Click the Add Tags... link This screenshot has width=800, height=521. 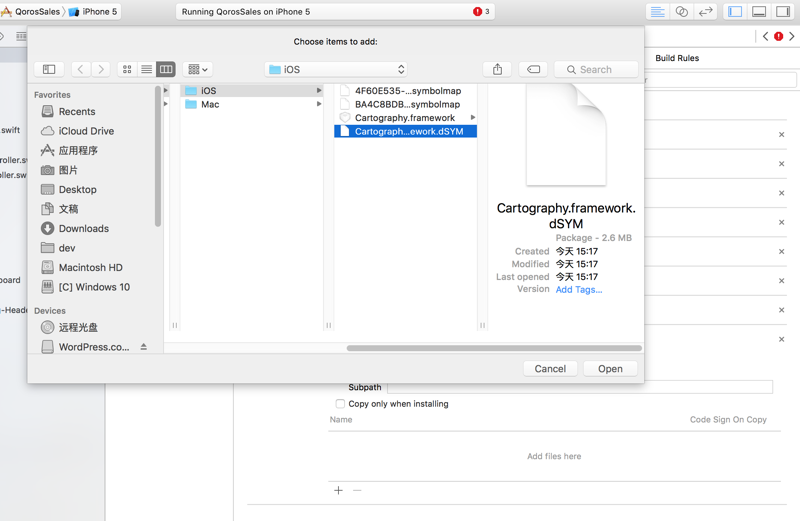(579, 290)
